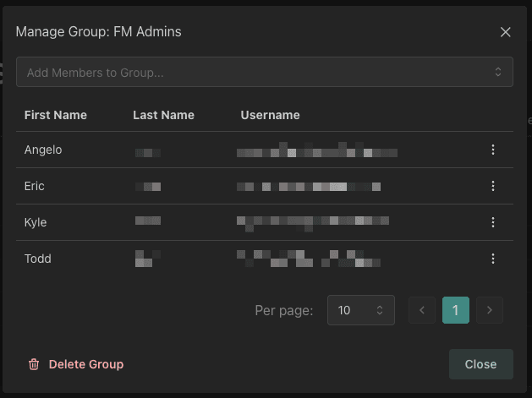Viewport: 532px width, 398px height.
Task: Click the Username column header
Action: click(270, 115)
